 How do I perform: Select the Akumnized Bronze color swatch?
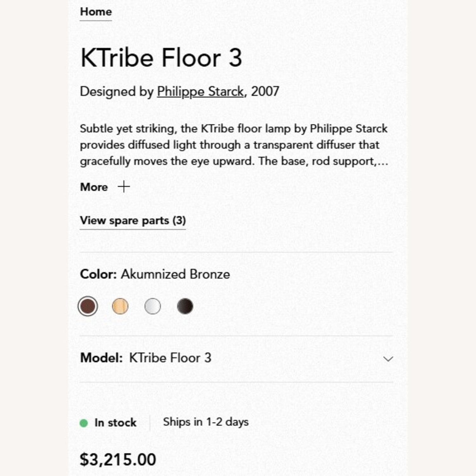(x=88, y=306)
